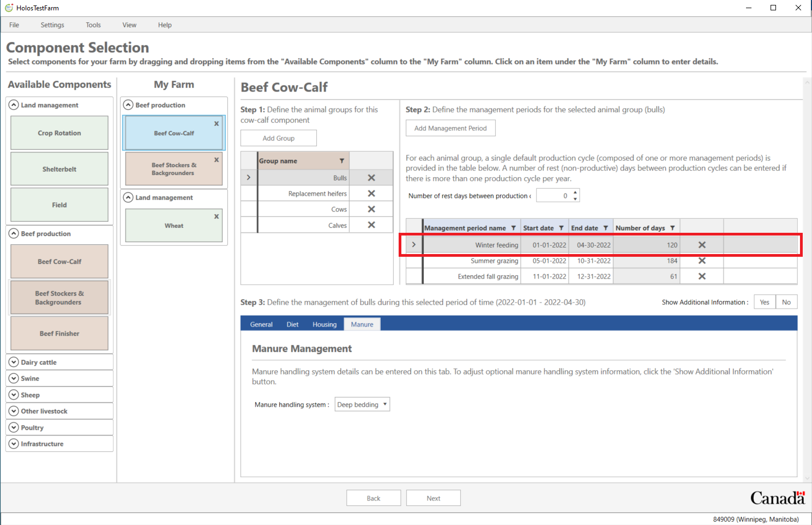The image size is (812, 525).
Task: Show additional information with Yes
Action: (765, 302)
